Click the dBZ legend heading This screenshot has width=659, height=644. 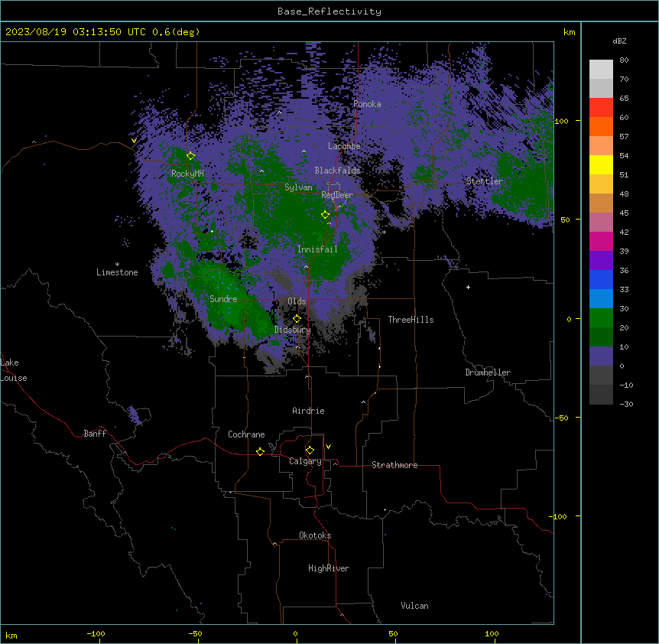pos(619,41)
